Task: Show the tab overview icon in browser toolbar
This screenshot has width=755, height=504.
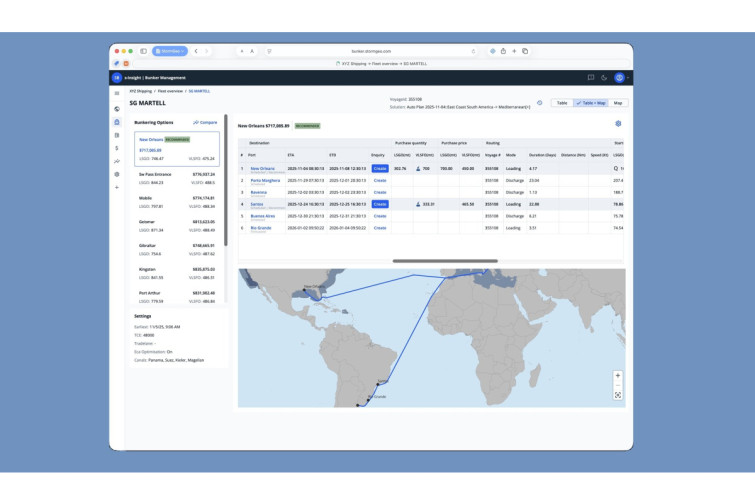Action: click(525, 51)
